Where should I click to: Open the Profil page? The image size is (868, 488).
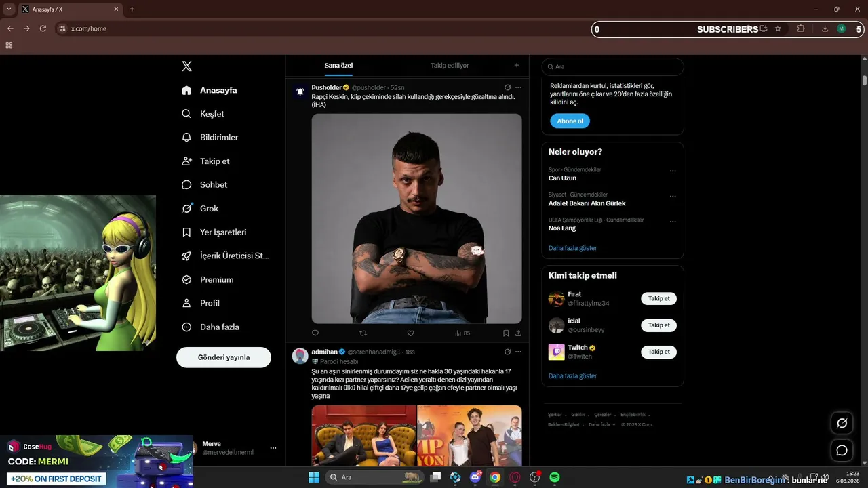[201, 304]
